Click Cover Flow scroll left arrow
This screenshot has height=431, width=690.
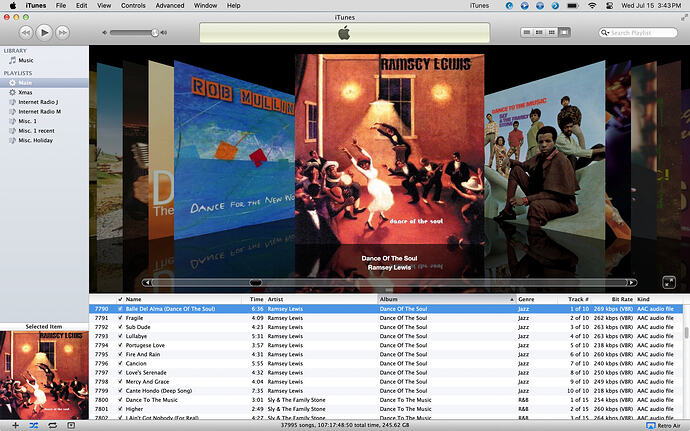tap(147, 283)
